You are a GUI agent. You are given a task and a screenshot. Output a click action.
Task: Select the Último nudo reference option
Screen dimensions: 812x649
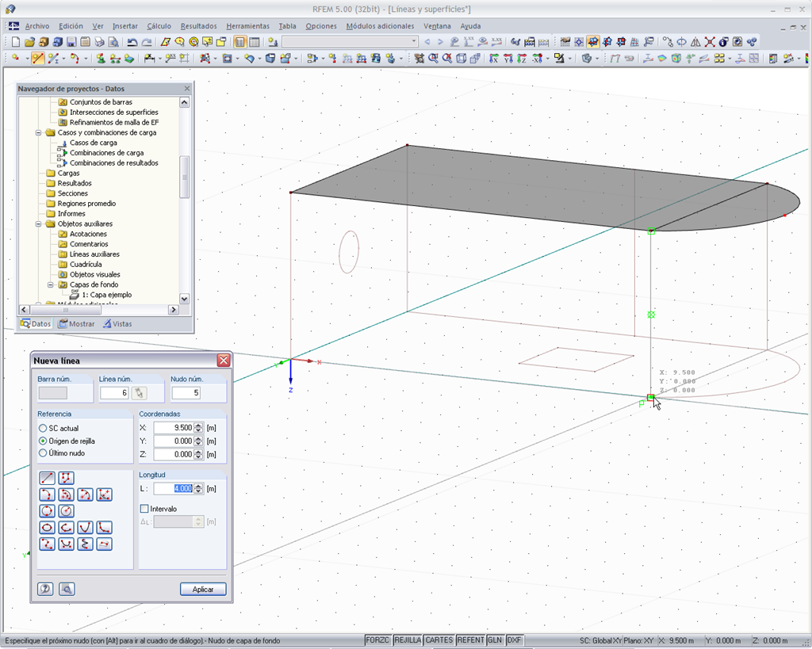pyautogui.click(x=43, y=452)
